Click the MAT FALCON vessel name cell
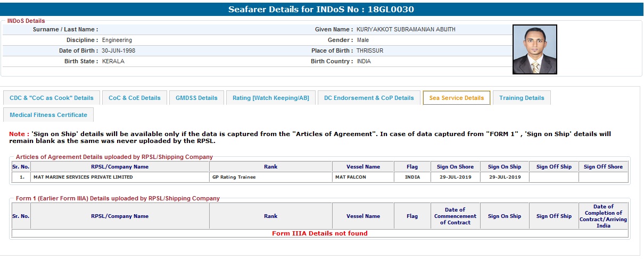The width and height of the screenshot is (644, 261). [x=350, y=177]
